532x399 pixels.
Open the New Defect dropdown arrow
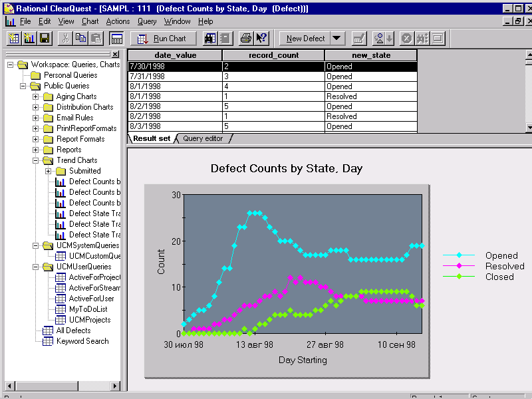pyautogui.click(x=336, y=39)
